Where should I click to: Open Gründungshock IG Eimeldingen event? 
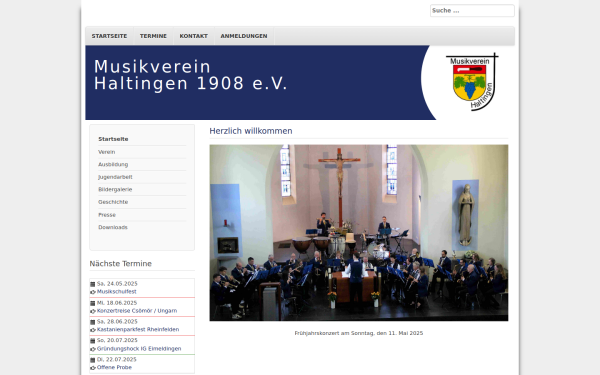point(139,349)
